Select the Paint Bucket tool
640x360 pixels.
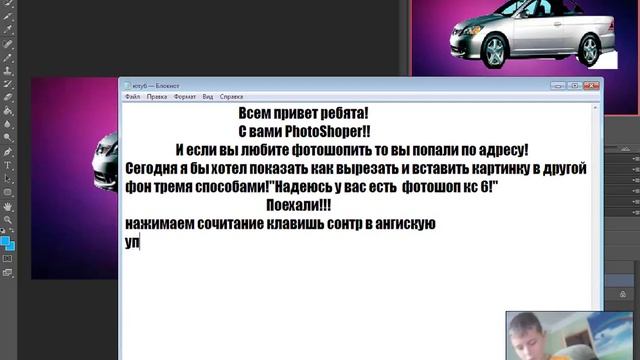(x=7, y=111)
